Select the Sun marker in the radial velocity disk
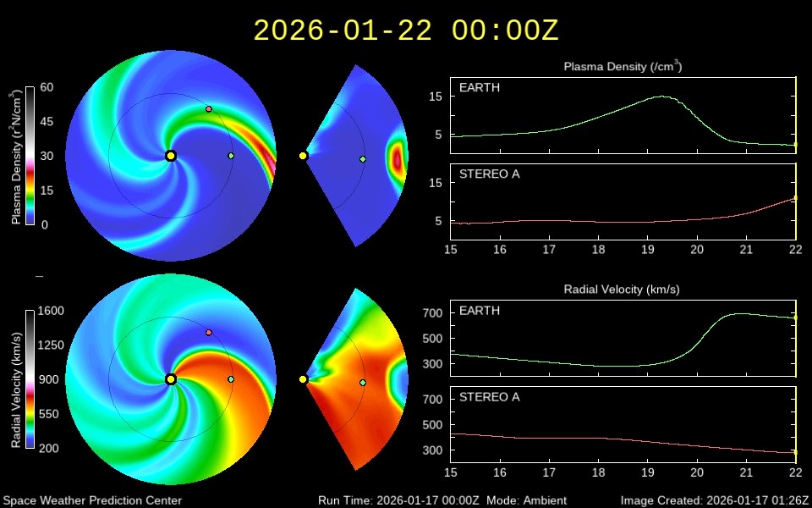Screen dimensions: 812x508 tap(171, 379)
